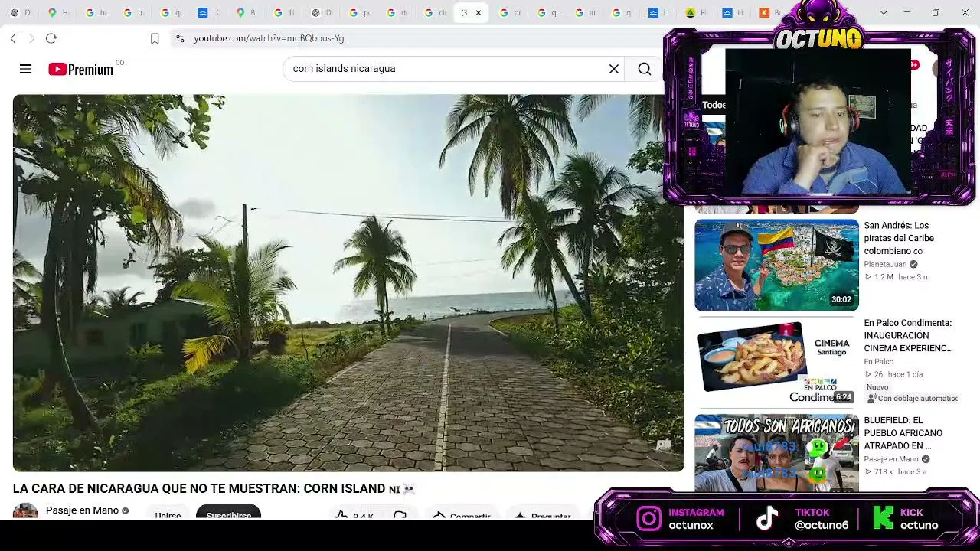980x551 pixels.
Task: Open the En Palco Condimenta thumbnail
Action: coord(776,361)
